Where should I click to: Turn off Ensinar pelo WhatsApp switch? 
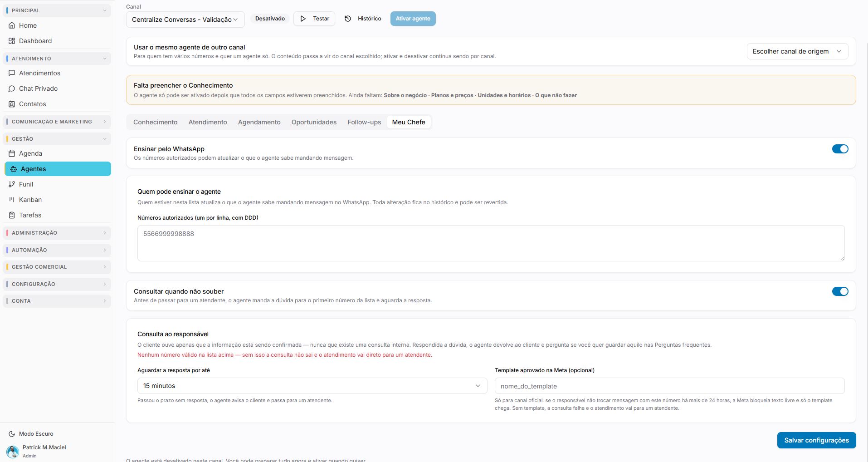coord(840,149)
